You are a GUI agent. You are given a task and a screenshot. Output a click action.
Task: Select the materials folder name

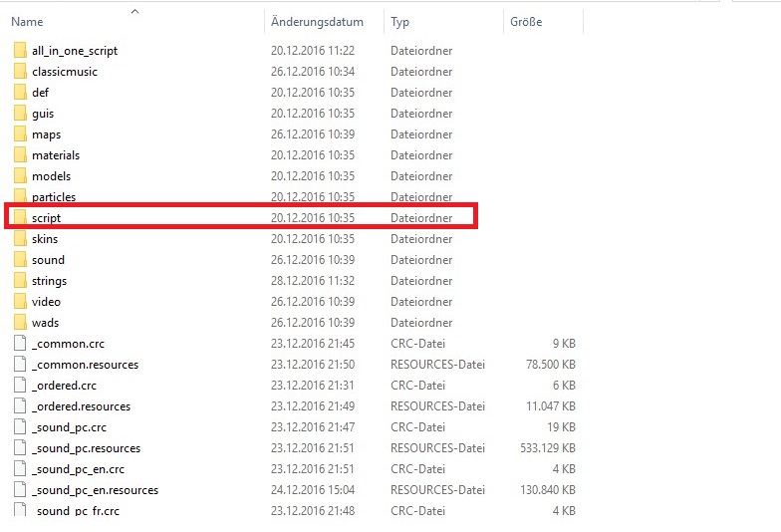[x=56, y=155]
